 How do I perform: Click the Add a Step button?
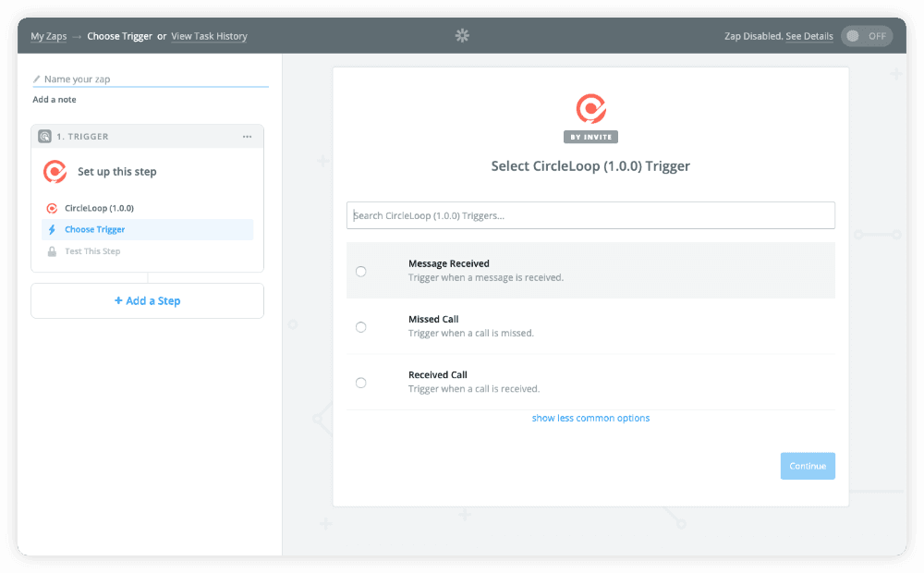[x=147, y=300]
